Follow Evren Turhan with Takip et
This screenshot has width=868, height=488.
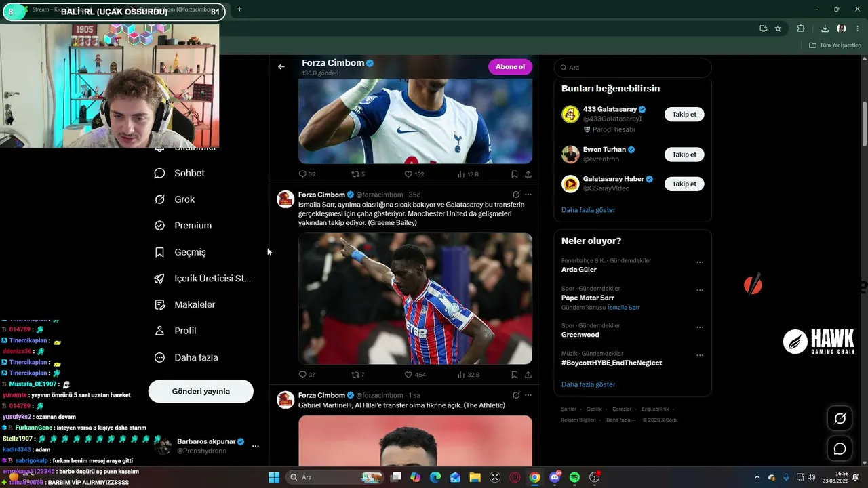(684, 155)
